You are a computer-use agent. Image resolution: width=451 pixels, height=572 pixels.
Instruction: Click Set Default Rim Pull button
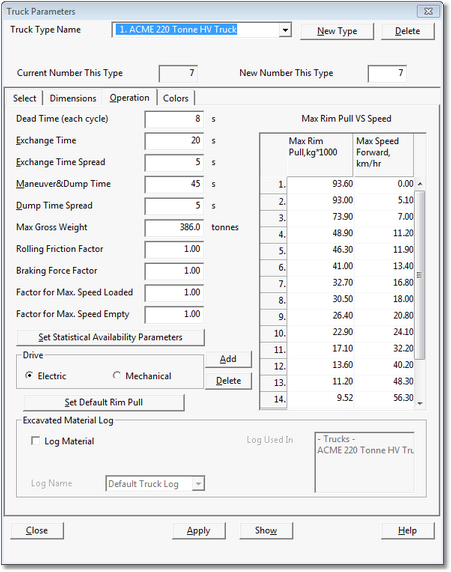(104, 402)
